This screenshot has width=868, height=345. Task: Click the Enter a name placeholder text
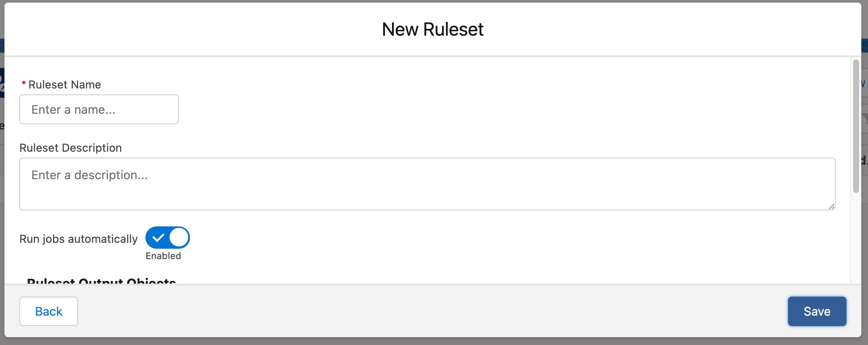(x=73, y=110)
